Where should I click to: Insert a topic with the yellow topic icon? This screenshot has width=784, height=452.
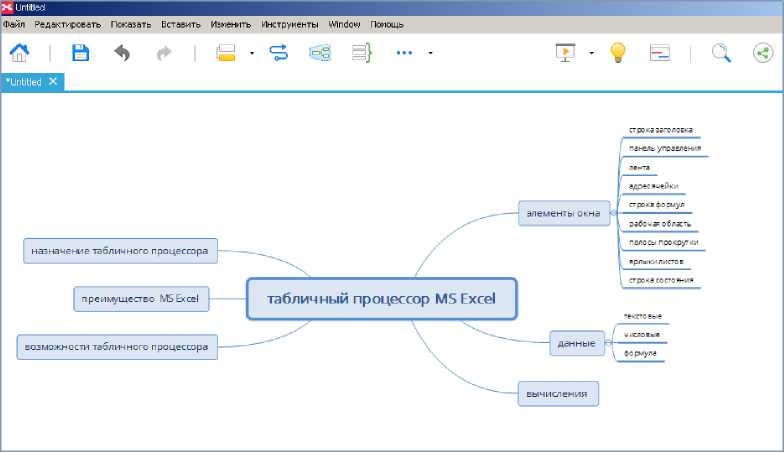click(226, 52)
